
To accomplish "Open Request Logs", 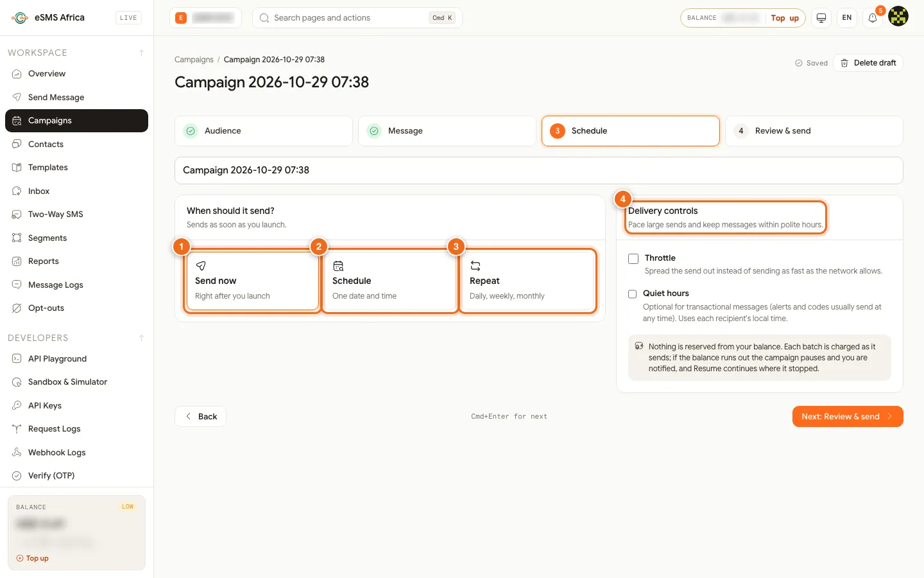I will click(76, 429).
